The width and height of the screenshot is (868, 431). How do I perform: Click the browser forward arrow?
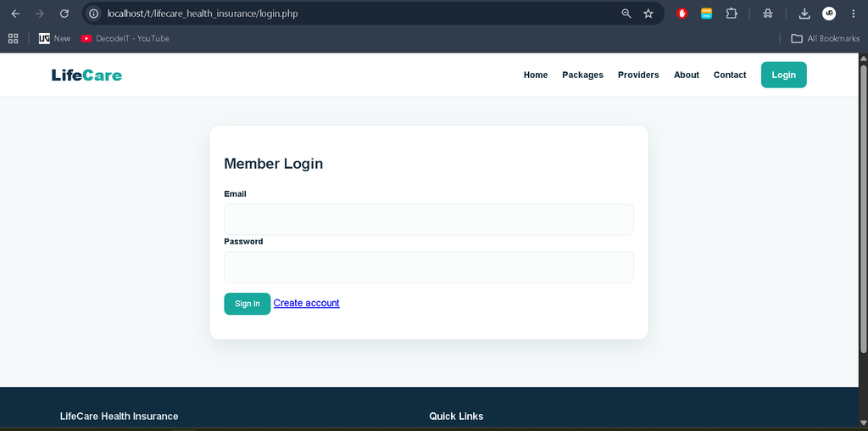39,14
